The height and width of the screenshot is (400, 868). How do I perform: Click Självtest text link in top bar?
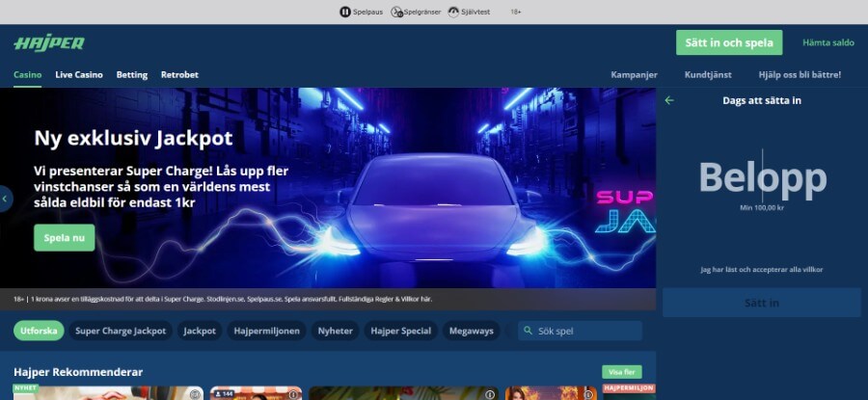tap(475, 12)
